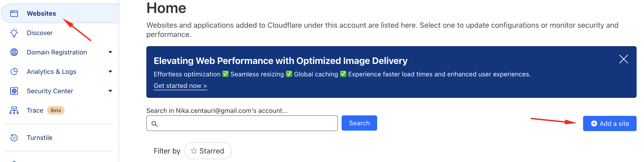This screenshot has width=644, height=162.
Task: Click the Add a site button
Action: pos(610,123)
